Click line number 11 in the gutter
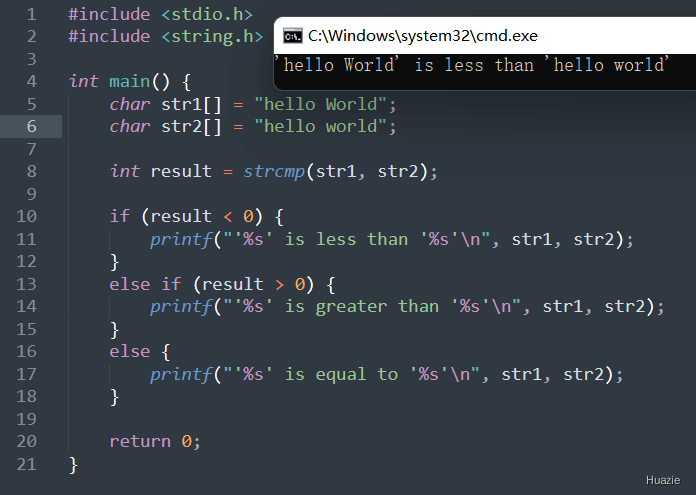The width and height of the screenshot is (696, 495). point(27,239)
